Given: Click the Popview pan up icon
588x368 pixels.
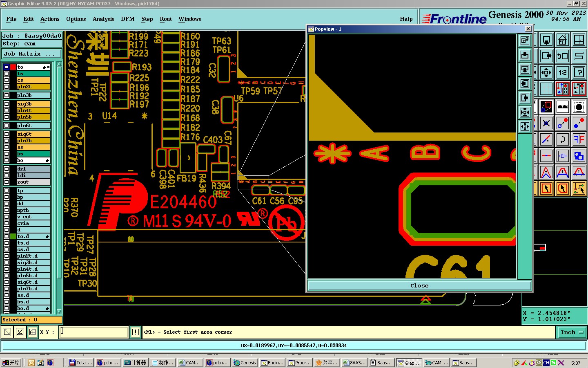Looking at the screenshot, I should [x=525, y=55].
